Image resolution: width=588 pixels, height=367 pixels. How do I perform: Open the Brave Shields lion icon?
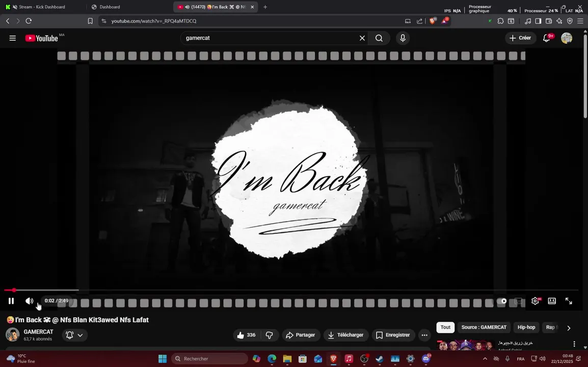coord(433,21)
